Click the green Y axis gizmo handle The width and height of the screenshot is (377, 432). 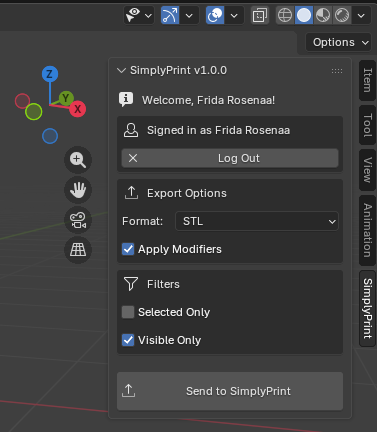coord(66,98)
